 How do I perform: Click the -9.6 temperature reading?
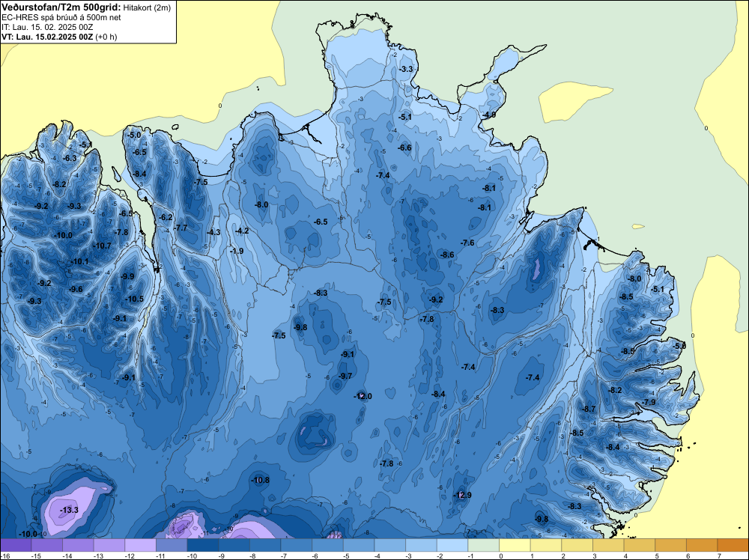point(76,289)
